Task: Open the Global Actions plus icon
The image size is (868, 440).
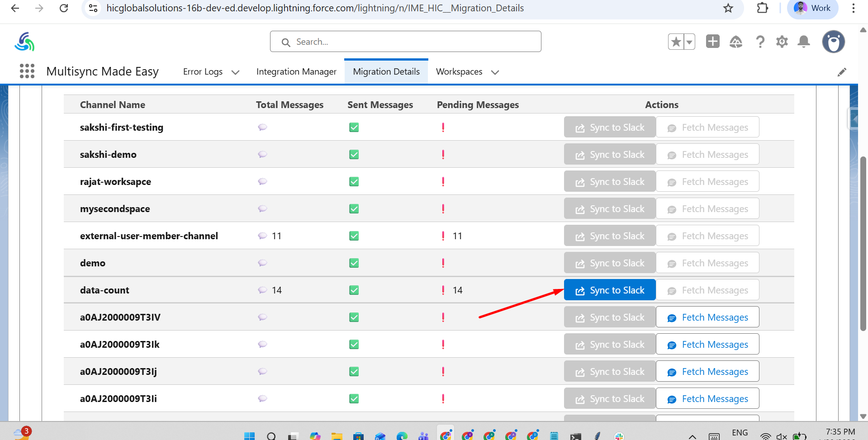Action: [x=713, y=42]
